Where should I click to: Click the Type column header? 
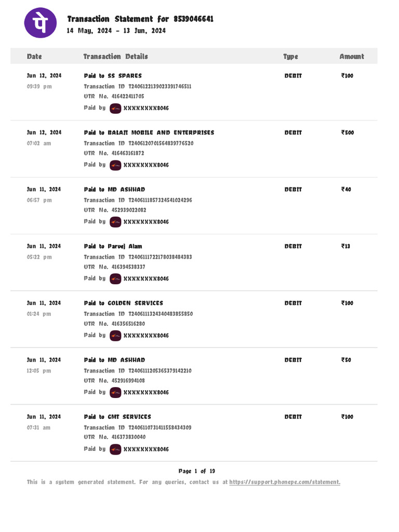coord(290,57)
